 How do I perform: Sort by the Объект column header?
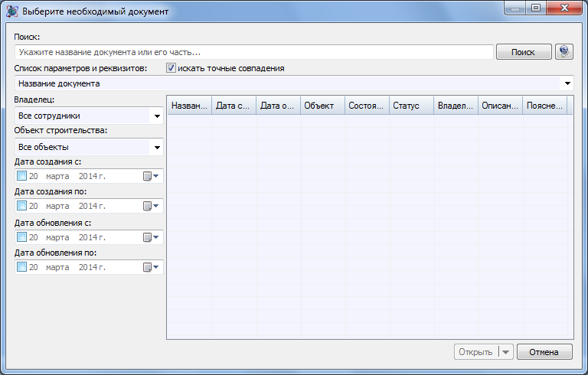tap(322, 106)
